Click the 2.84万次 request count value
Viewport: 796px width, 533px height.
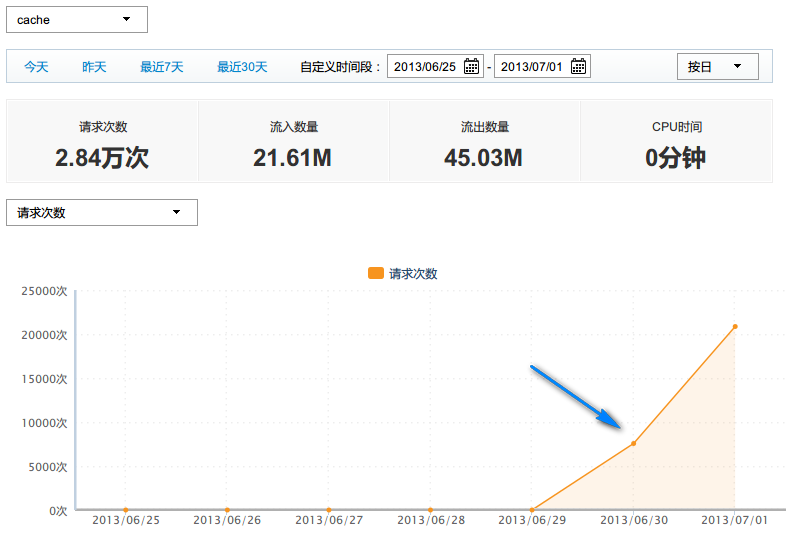point(102,157)
